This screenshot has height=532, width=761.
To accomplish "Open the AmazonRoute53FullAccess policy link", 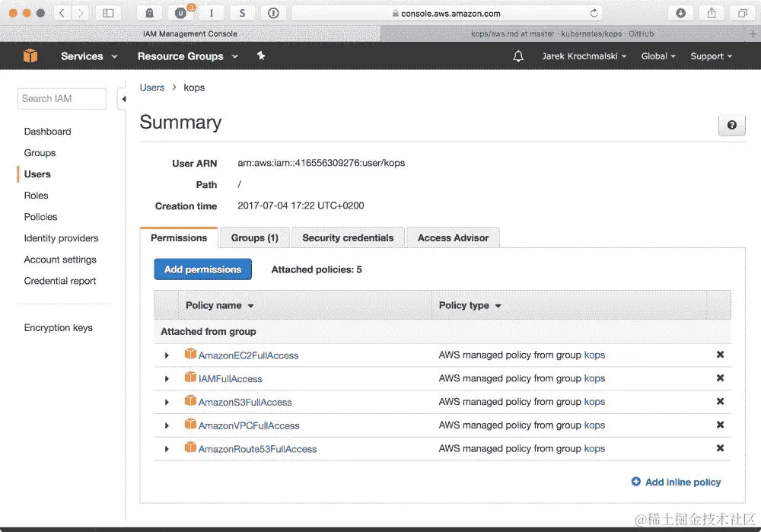I will (257, 450).
